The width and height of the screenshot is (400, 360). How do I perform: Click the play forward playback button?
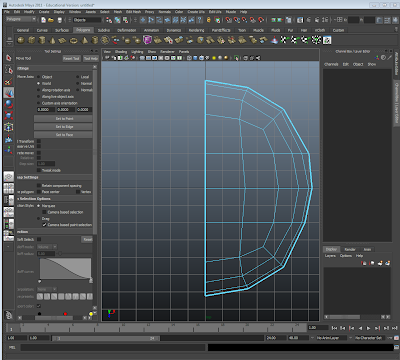point(369,328)
